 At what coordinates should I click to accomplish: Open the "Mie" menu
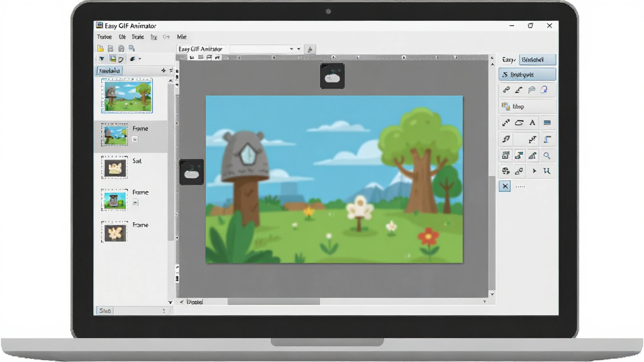[182, 37]
